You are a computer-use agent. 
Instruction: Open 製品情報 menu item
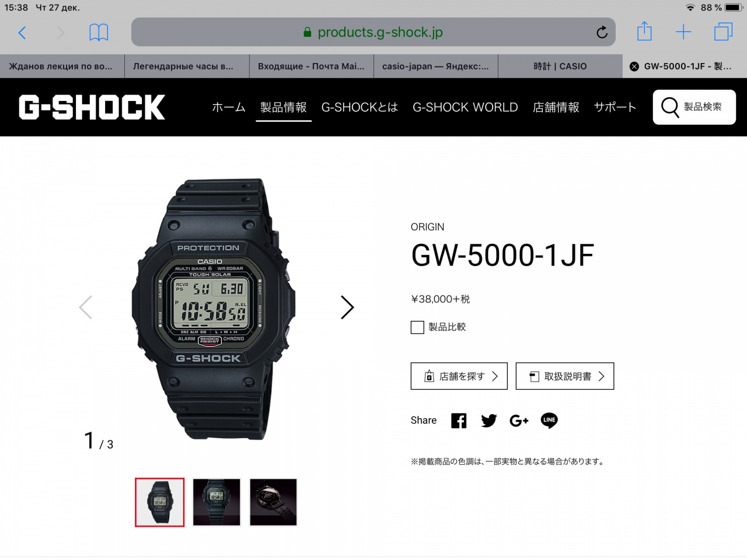283,107
